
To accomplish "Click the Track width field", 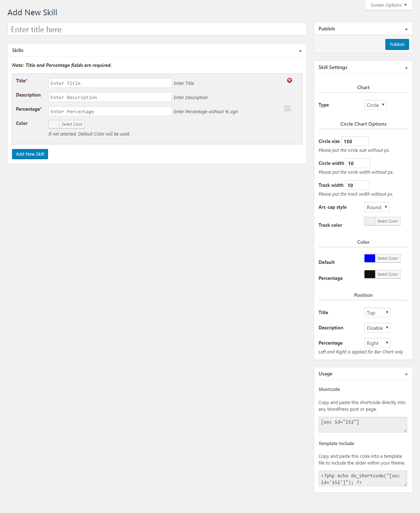I will tap(357, 185).
